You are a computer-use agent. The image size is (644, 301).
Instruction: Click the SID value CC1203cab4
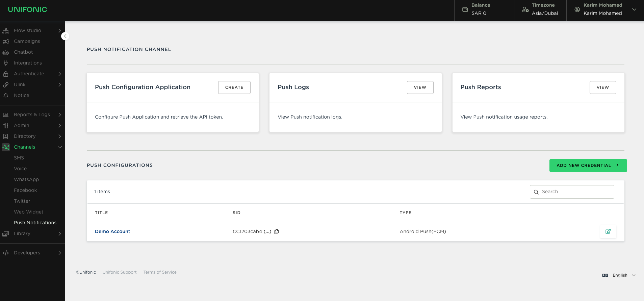coord(248,232)
